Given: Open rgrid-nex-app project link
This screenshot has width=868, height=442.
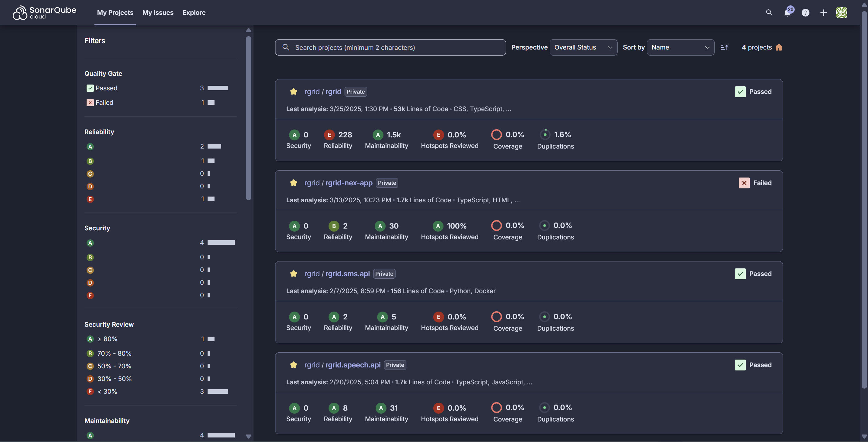Looking at the screenshot, I should (x=349, y=183).
